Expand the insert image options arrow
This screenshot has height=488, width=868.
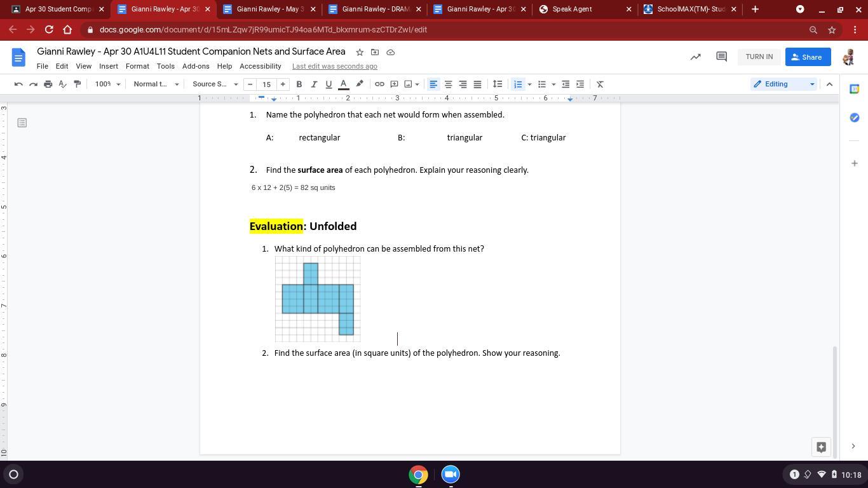[417, 84]
